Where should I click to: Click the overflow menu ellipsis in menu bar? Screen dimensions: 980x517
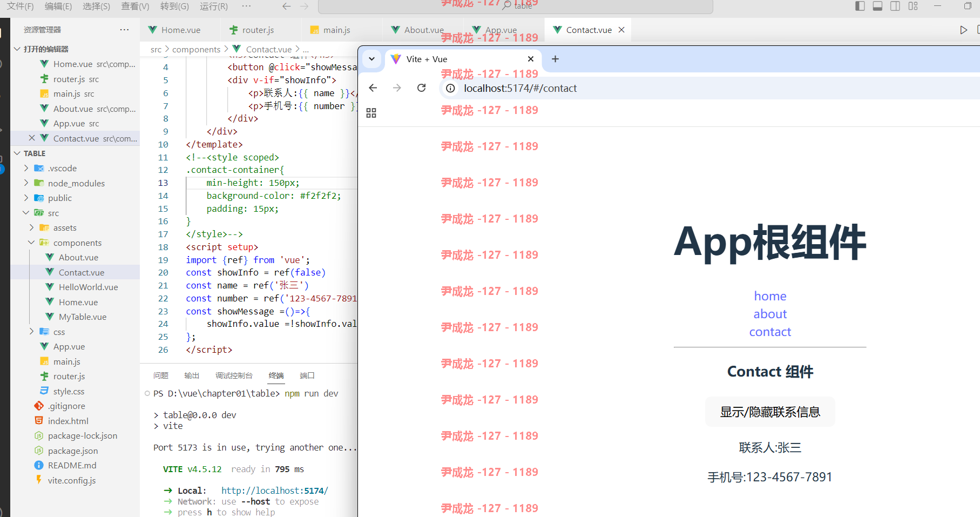(x=246, y=6)
